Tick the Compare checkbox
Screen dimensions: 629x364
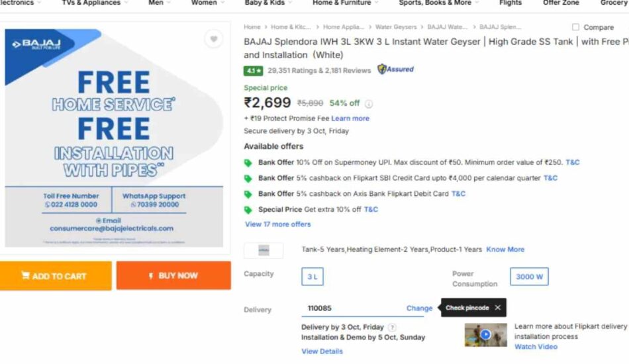pyautogui.click(x=575, y=27)
